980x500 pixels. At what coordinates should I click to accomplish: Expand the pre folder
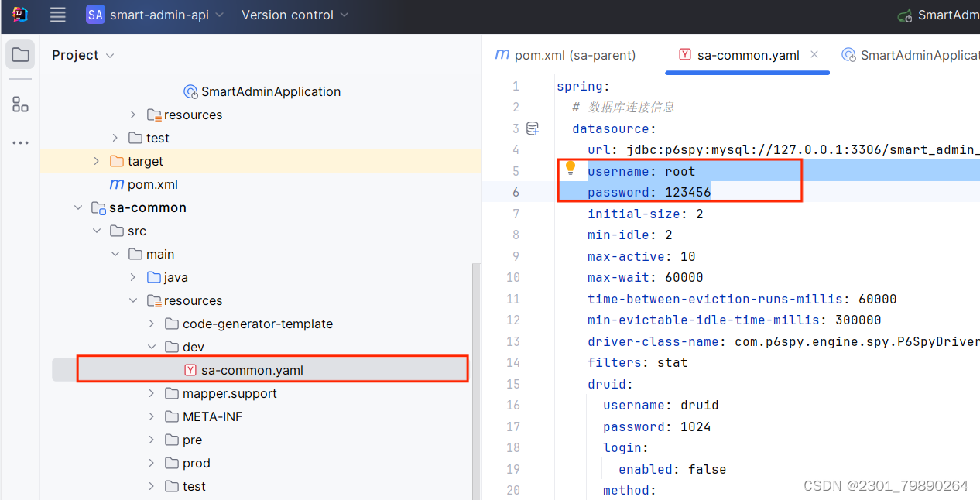click(x=152, y=440)
